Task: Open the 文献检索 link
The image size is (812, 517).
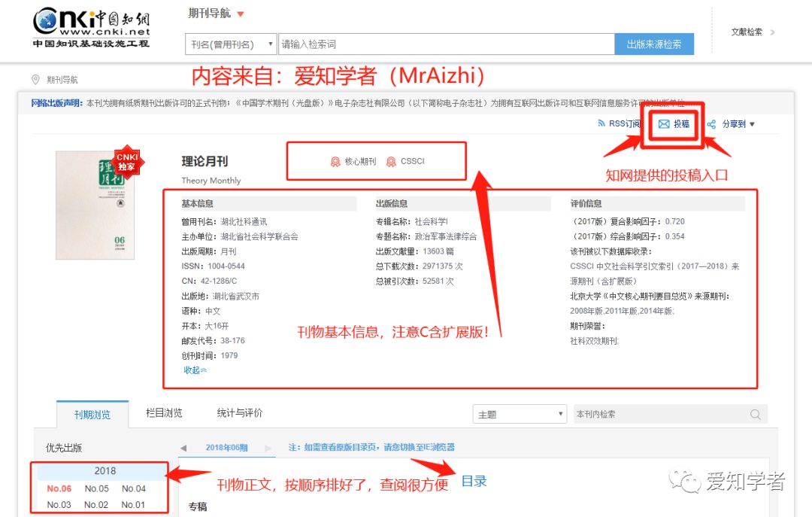Action: tap(747, 32)
